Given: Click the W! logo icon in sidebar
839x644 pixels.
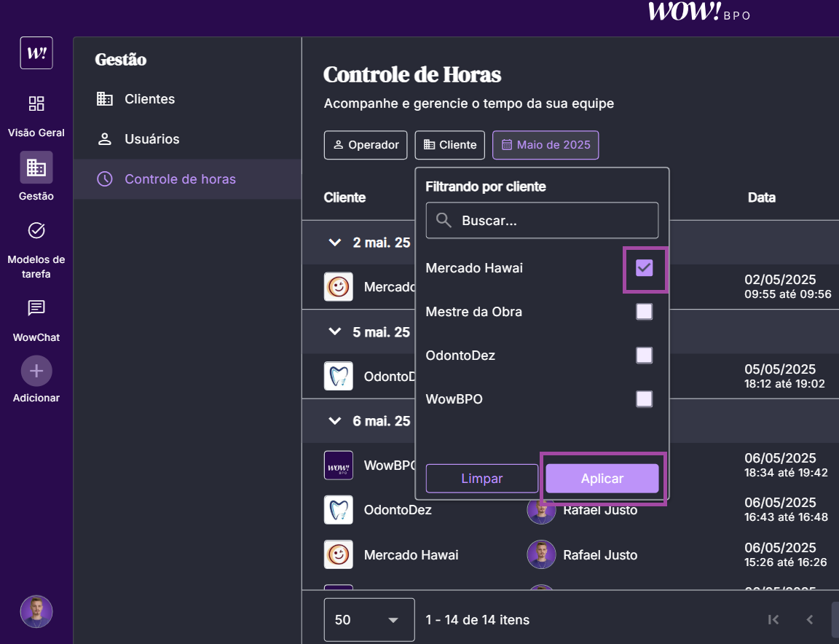Looking at the screenshot, I should [36, 53].
